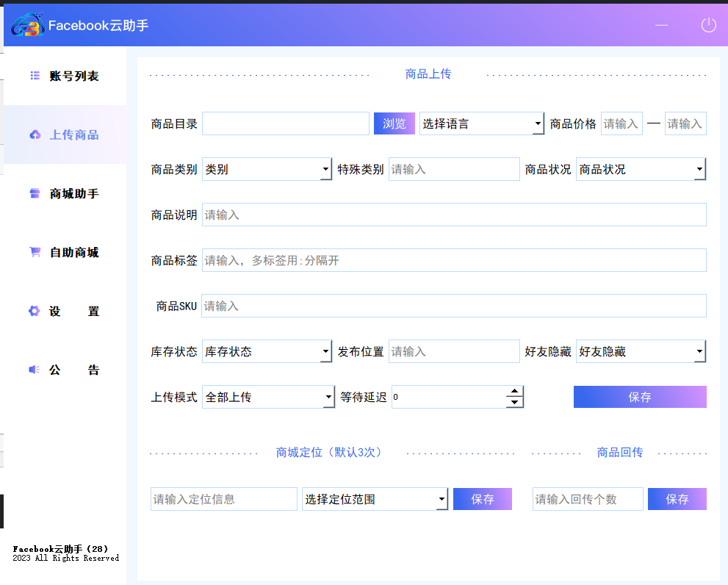Screen dimensions: 728x585
Task: Switch to the 账号列表 menu item
Action: click(73, 76)
